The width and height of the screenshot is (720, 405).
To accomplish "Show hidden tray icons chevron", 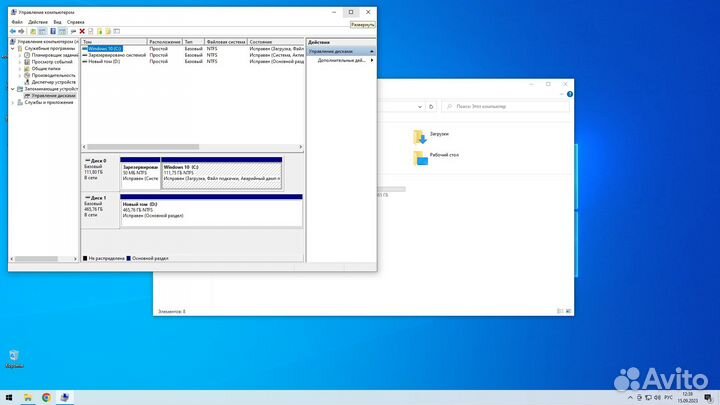I will point(630,398).
